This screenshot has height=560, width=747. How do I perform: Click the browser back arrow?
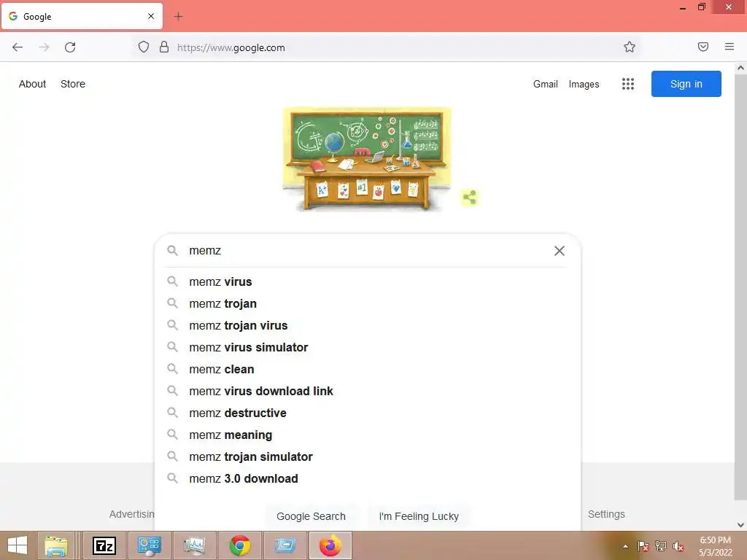tap(18, 47)
